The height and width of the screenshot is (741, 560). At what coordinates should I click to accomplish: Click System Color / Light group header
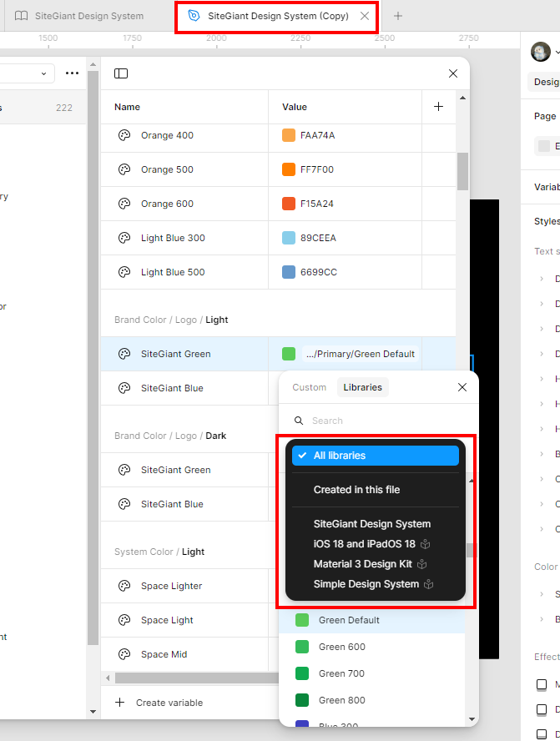point(159,552)
